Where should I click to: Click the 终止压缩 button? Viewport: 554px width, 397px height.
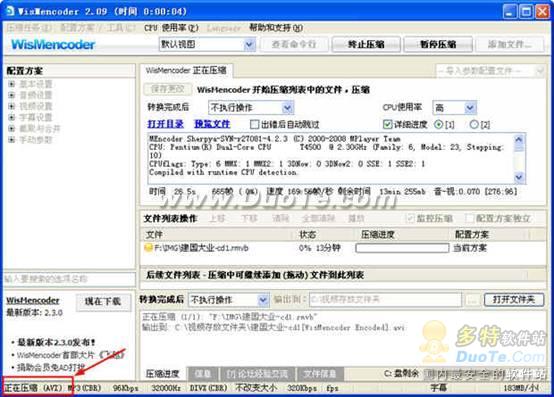[x=366, y=45]
